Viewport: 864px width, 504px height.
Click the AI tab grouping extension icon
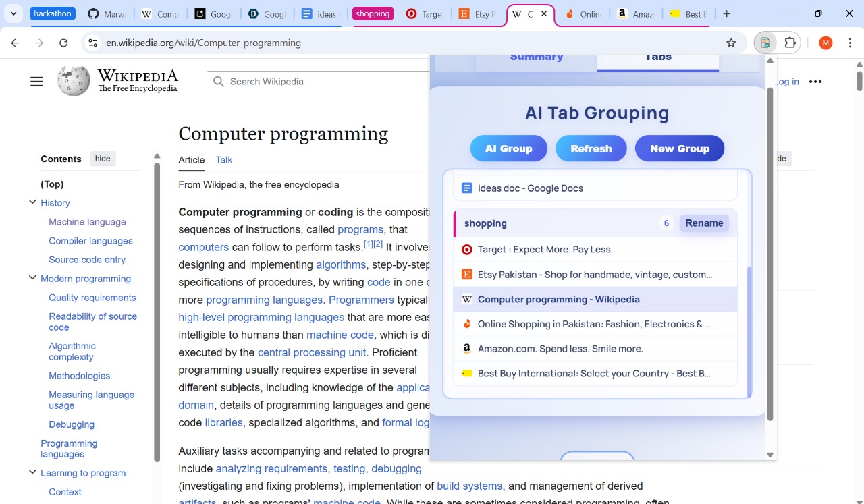[765, 43]
